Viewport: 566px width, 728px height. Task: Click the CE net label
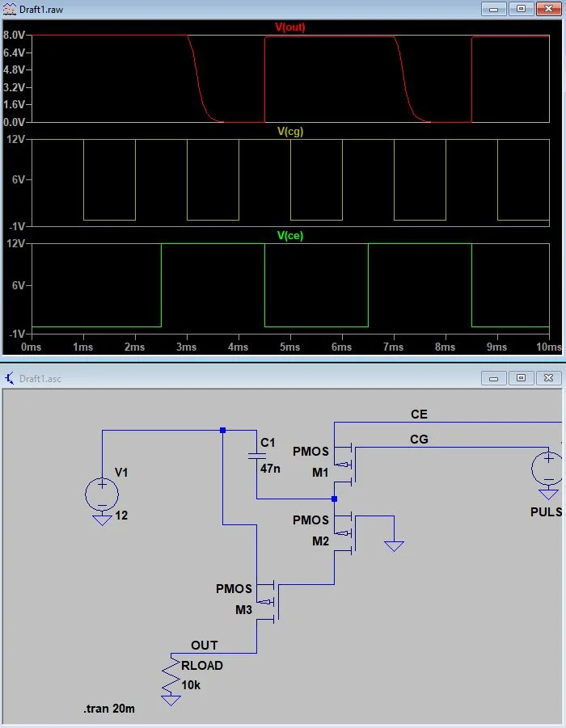click(x=419, y=414)
